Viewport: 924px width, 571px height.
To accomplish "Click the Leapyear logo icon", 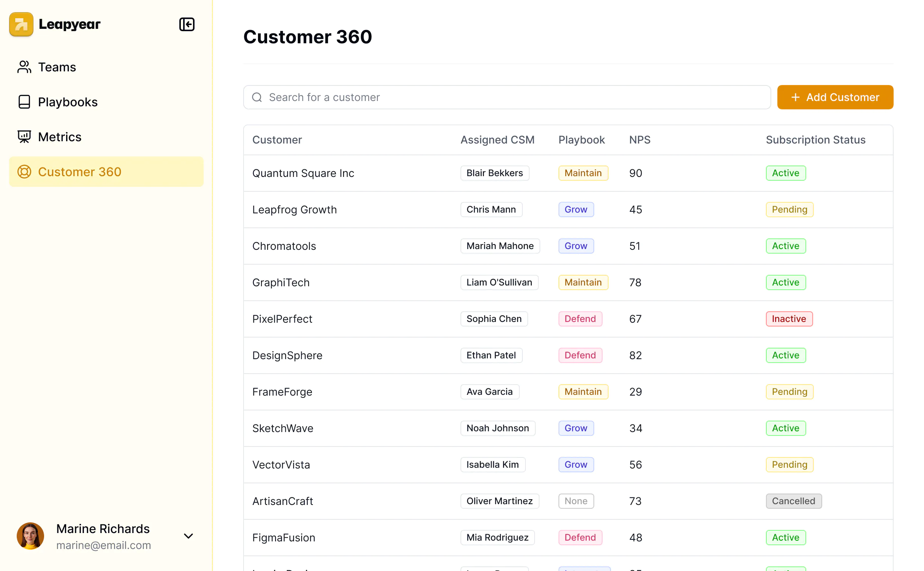I will [x=21, y=24].
